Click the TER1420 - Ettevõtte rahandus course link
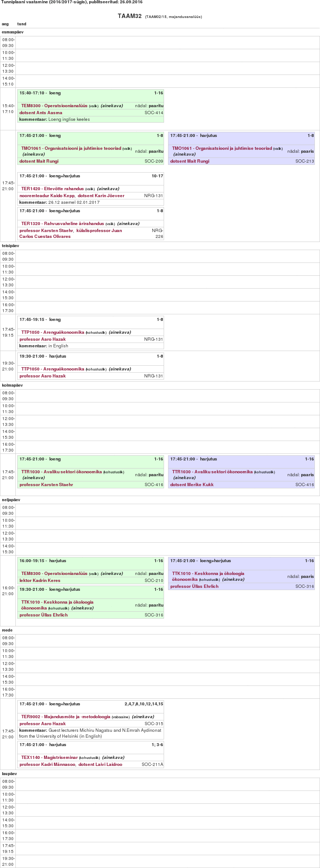This screenshot has height=868, width=320. (52, 189)
